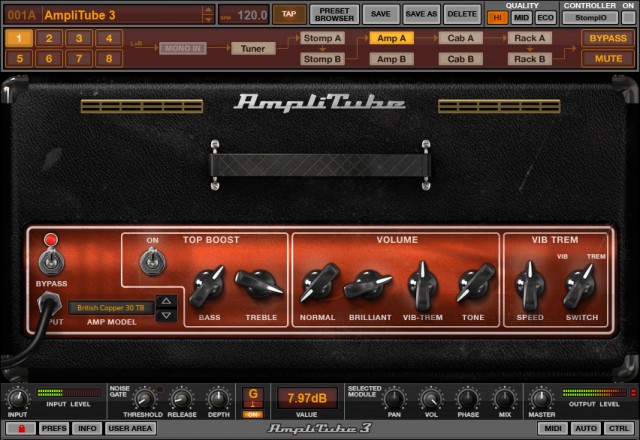Click the TAP tempo button
Screen dimensions: 640x440
[x=289, y=14]
